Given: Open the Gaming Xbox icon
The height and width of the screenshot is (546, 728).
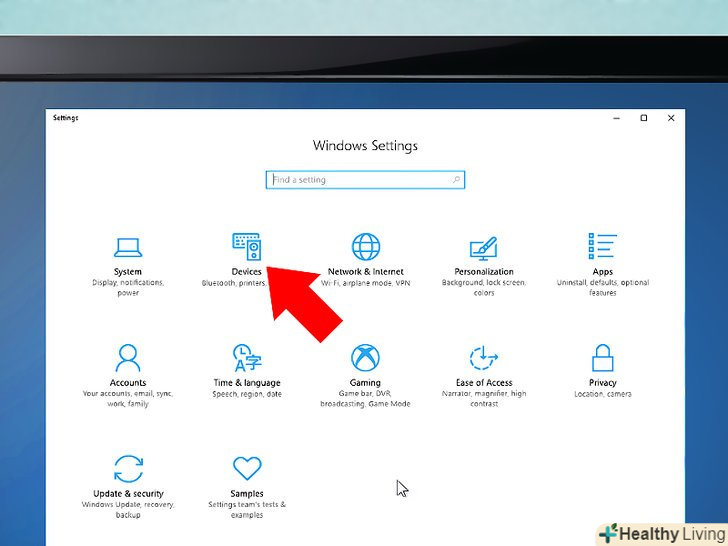Looking at the screenshot, I should [x=365, y=358].
